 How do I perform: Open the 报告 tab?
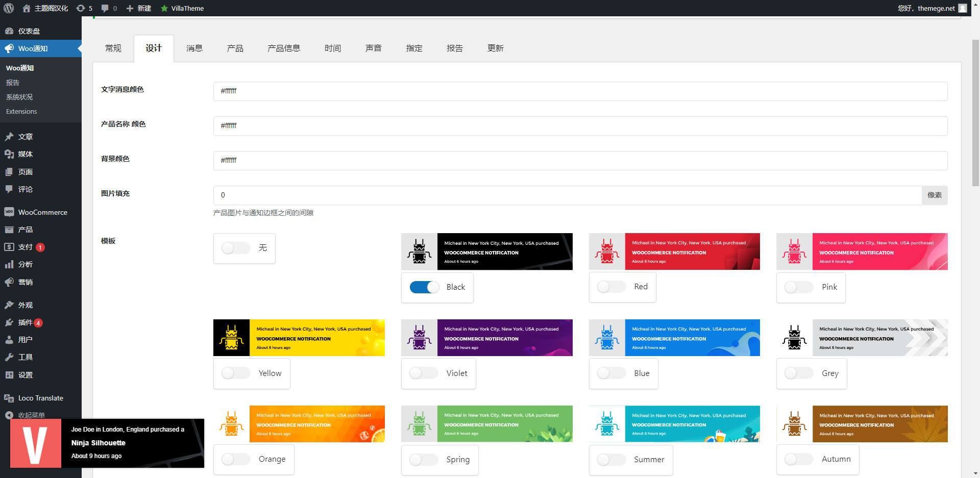[455, 48]
